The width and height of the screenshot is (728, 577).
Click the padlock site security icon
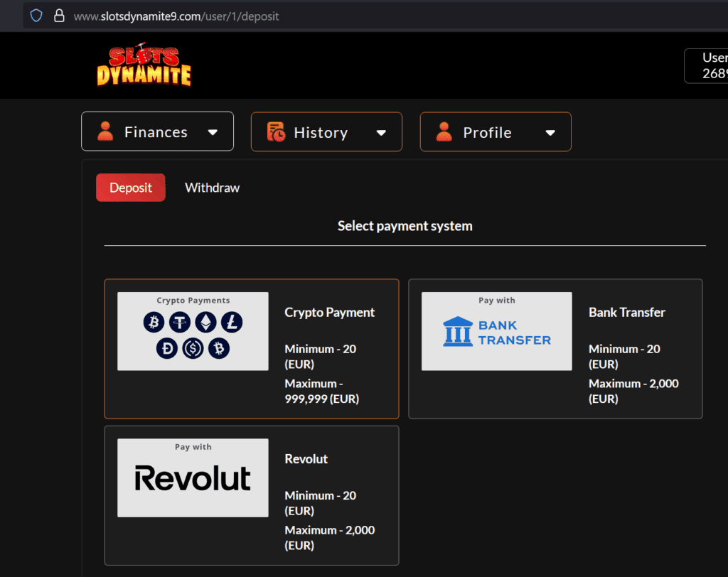59,15
